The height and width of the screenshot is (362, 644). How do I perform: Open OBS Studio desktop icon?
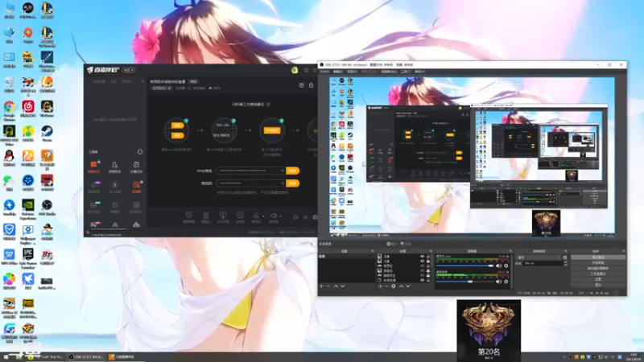pyautogui.click(x=47, y=205)
